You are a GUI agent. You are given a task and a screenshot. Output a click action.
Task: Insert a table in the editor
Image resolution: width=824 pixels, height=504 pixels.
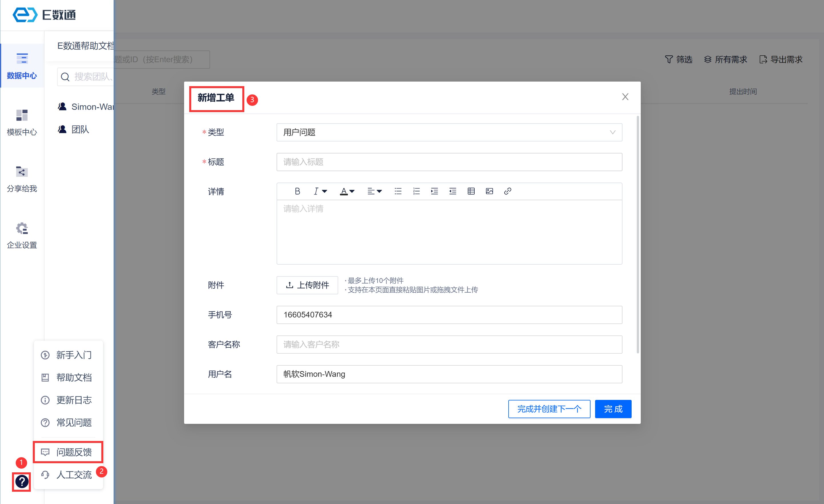click(471, 191)
